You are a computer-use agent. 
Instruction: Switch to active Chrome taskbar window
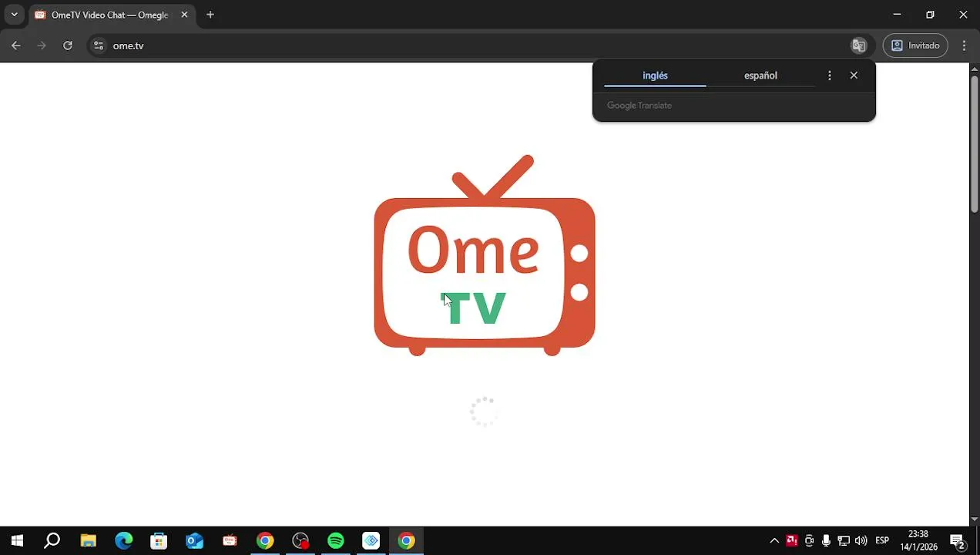[407, 540]
